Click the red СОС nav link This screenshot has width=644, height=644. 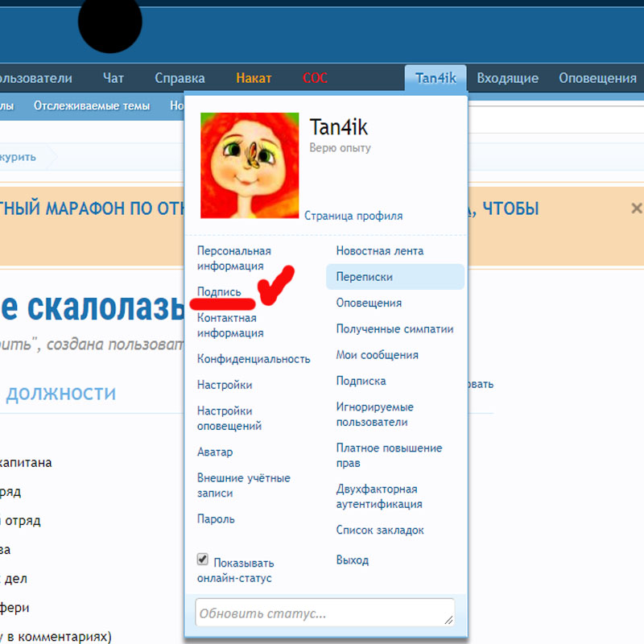(315, 78)
